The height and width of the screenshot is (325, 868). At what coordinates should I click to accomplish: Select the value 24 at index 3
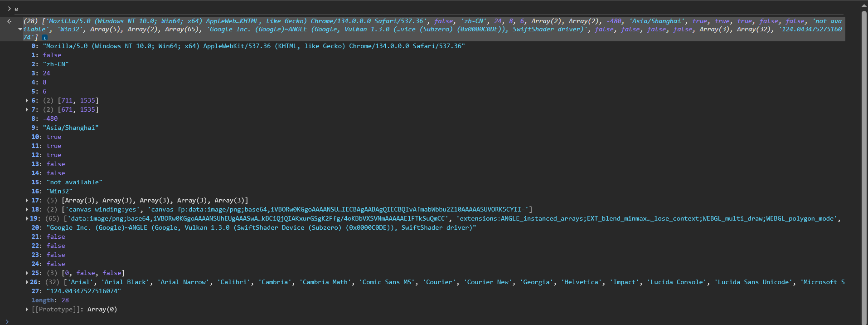tap(46, 73)
